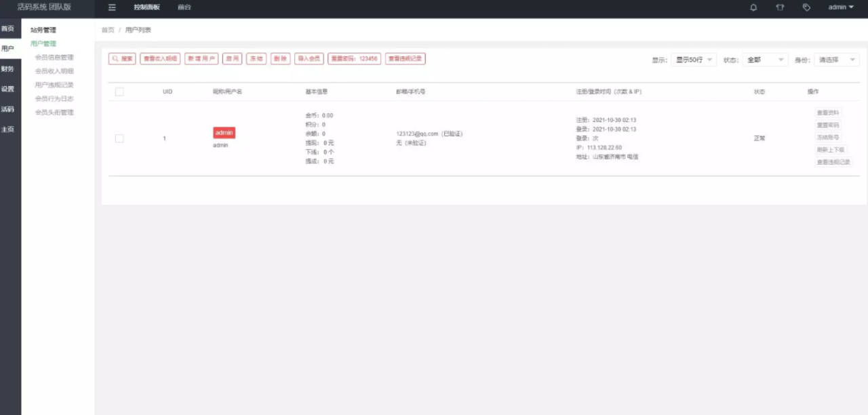This screenshot has width=868, height=415.
Task: Expand 用户管理 submenu group
Action: (x=43, y=43)
